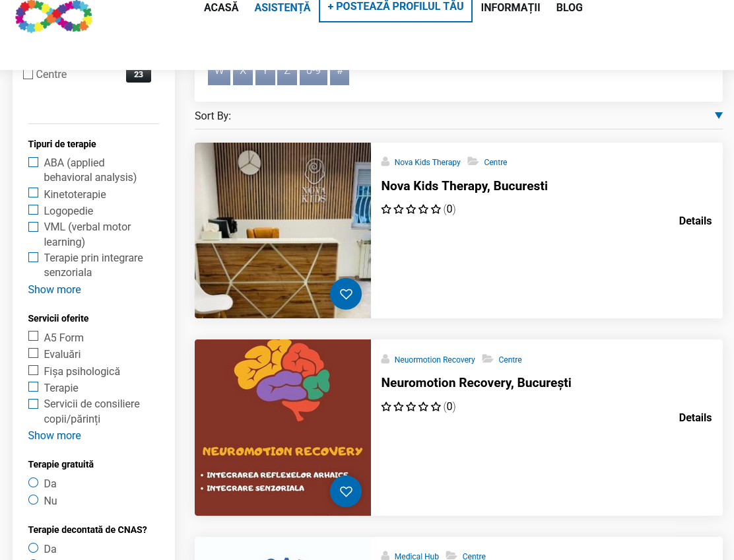The height and width of the screenshot is (560, 734).
Task: Open the Sort By dropdown arrow
Action: pyautogui.click(x=719, y=116)
